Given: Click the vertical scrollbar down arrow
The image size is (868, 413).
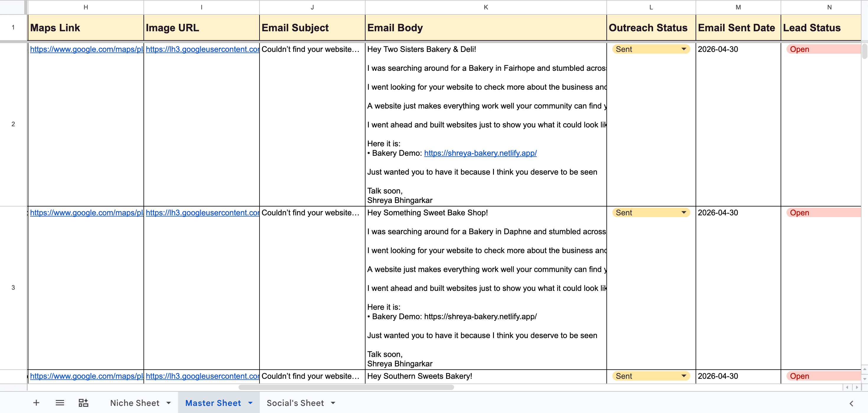Looking at the screenshot, I should (x=864, y=379).
